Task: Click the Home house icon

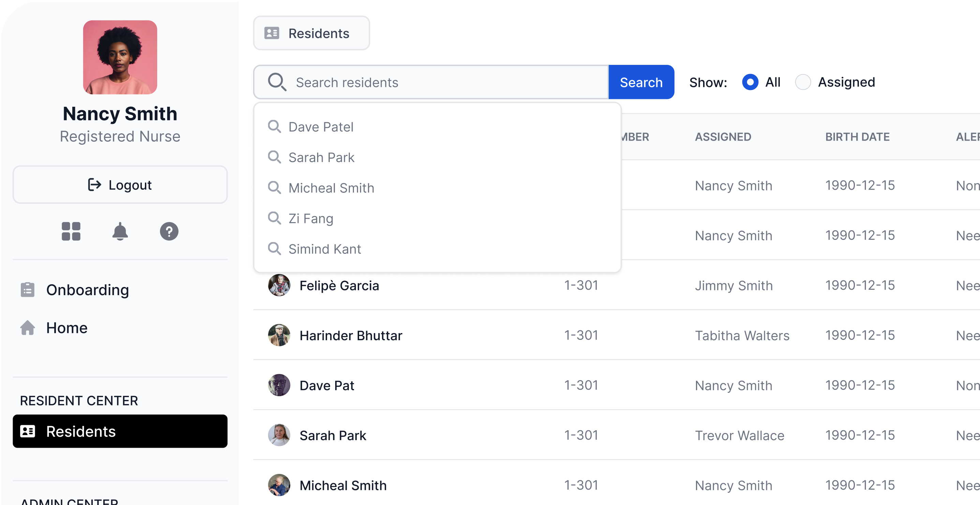Action: coord(27,328)
